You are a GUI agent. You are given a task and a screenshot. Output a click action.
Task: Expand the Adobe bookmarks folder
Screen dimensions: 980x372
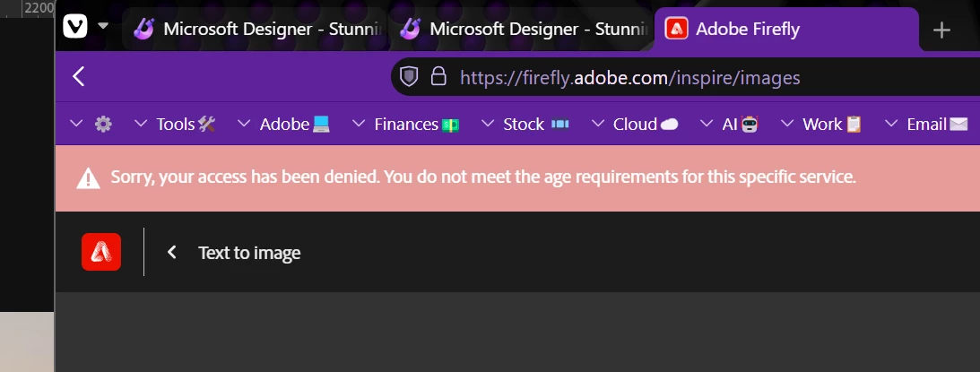pos(284,124)
